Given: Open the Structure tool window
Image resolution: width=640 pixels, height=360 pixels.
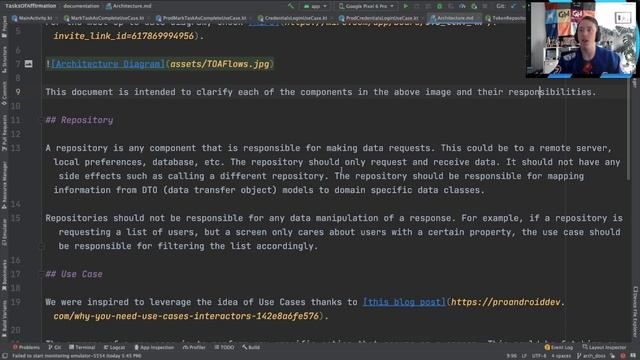Looking at the screenshot, I should tap(4, 60).
